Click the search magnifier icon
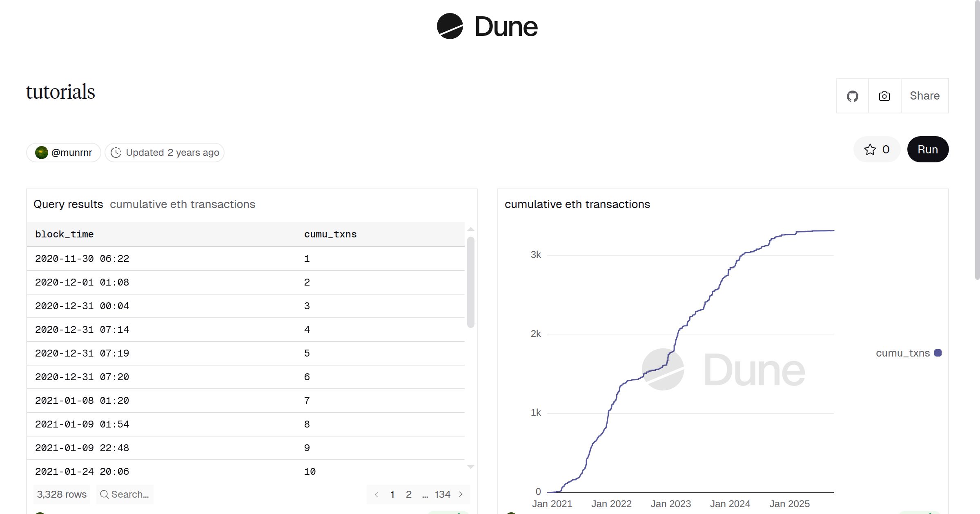 pos(105,494)
